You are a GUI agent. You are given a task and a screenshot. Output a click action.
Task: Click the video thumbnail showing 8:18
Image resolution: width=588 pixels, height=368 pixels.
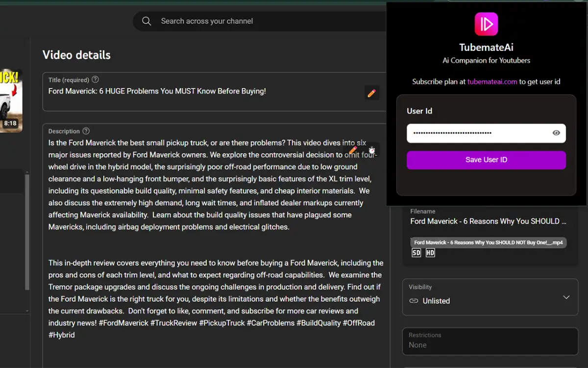click(x=11, y=101)
